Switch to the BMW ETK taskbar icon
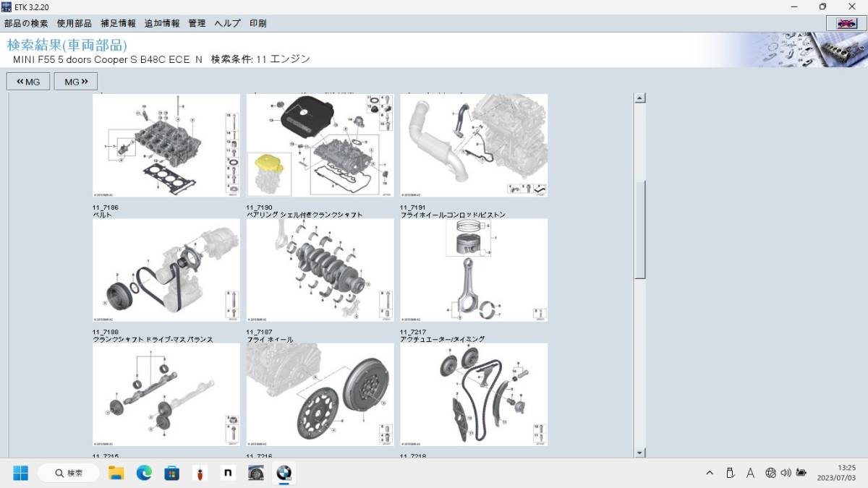The width and height of the screenshot is (868, 488). [284, 473]
